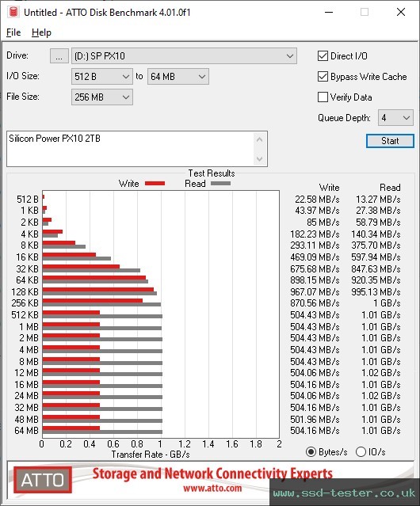Click the 512 B write result 22.58 MB/s
Viewport: 420px width, 506px height.
pyautogui.click(x=317, y=200)
